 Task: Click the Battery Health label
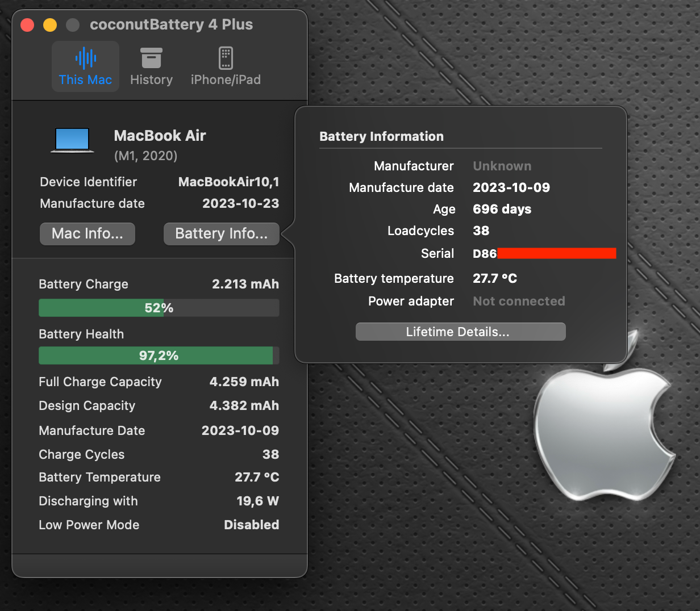click(x=81, y=334)
